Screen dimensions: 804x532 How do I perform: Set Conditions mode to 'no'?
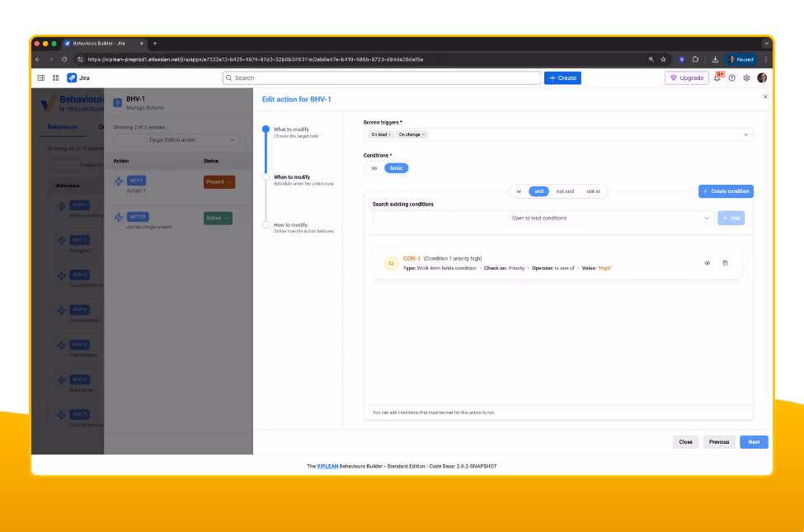374,168
